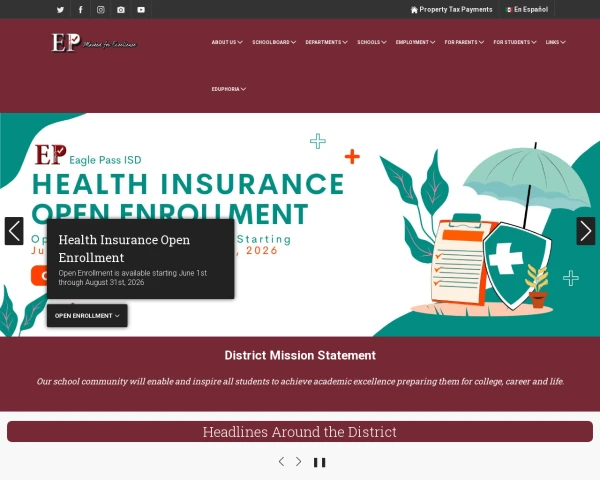The width and height of the screenshot is (600, 480).
Task: Open the Schools navigation menu
Action: coord(372,42)
